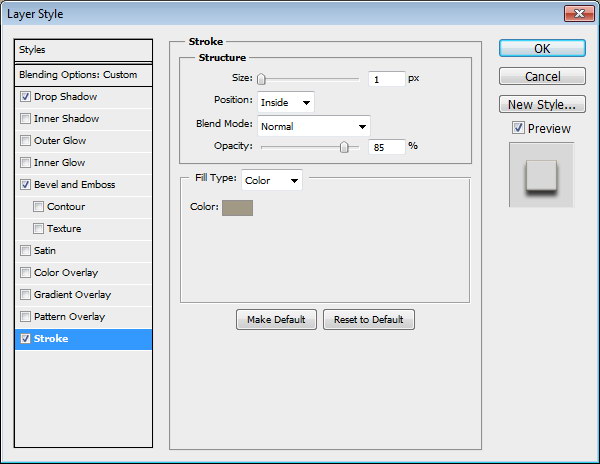600x464 pixels.
Task: Uncheck the Drop Shadow effect
Action: pos(25,97)
